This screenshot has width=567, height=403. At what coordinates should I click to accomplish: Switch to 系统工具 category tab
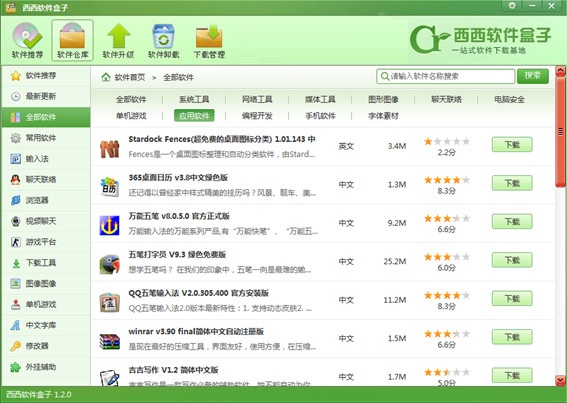194,99
